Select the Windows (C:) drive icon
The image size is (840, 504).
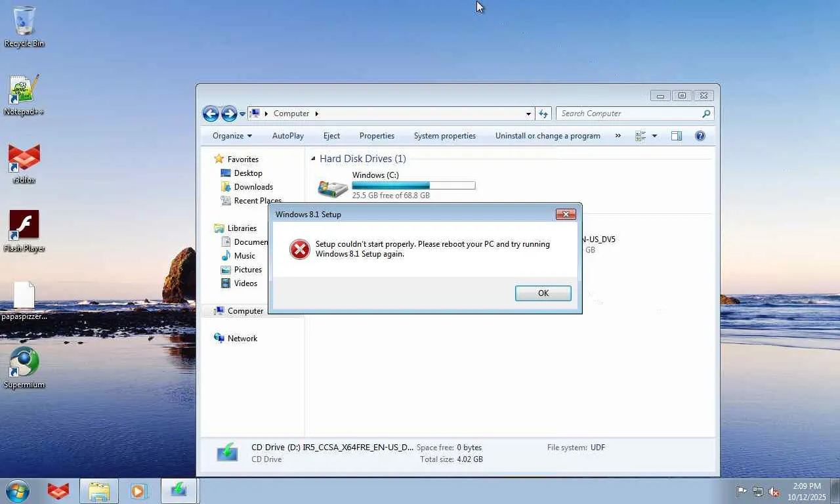tap(333, 188)
